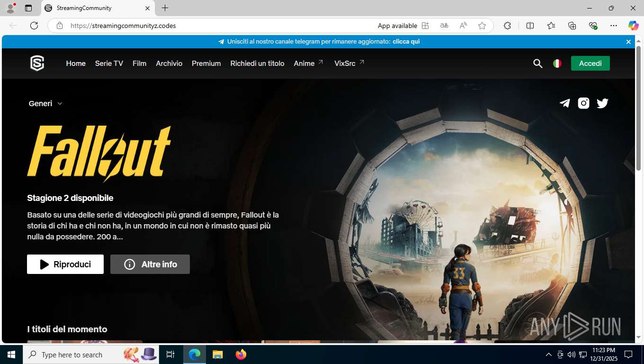Click the Riproduci play button

click(65, 264)
